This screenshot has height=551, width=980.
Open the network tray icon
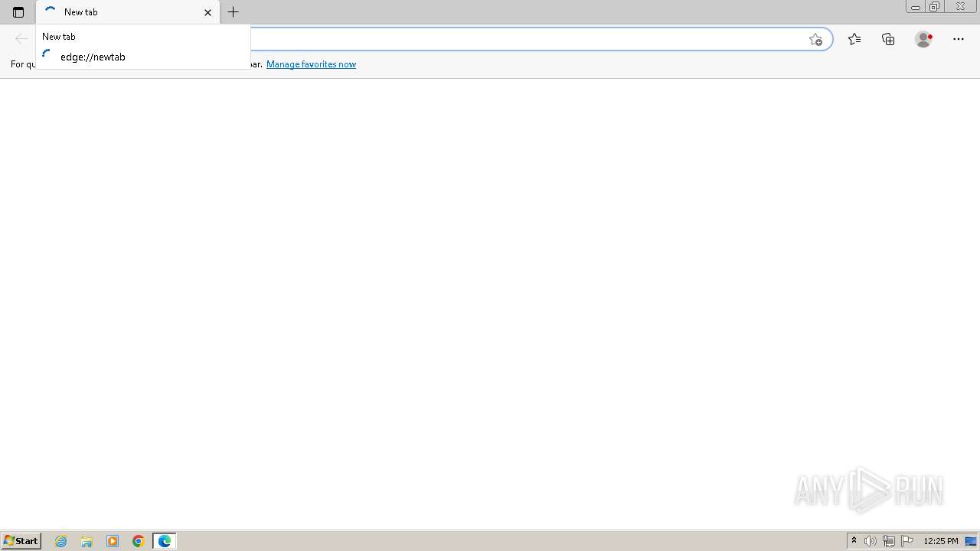[x=889, y=541]
